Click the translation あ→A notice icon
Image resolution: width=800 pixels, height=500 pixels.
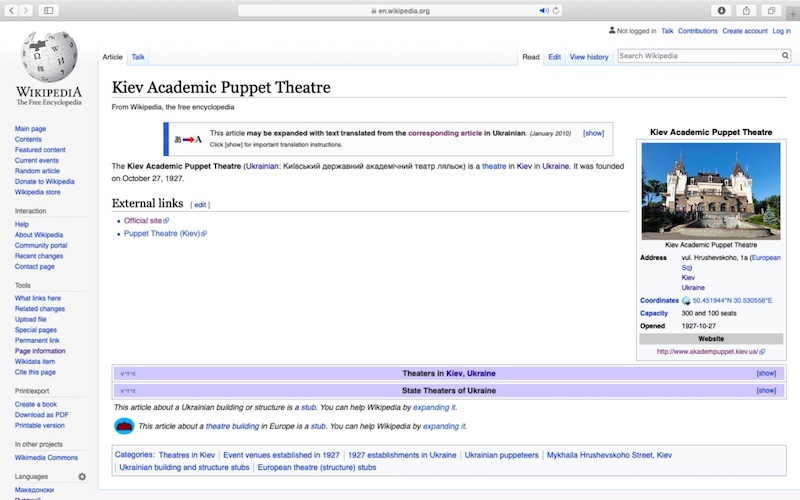point(188,139)
